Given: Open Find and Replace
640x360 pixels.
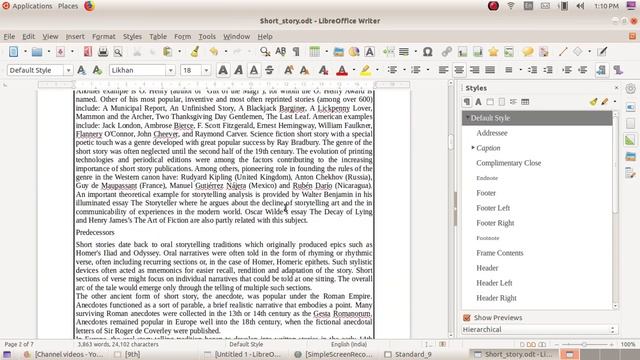Looking at the screenshot, I should click(x=265, y=52).
